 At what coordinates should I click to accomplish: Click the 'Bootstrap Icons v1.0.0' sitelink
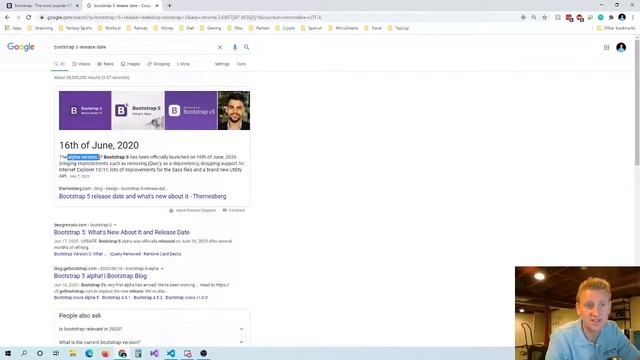tap(187, 298)
